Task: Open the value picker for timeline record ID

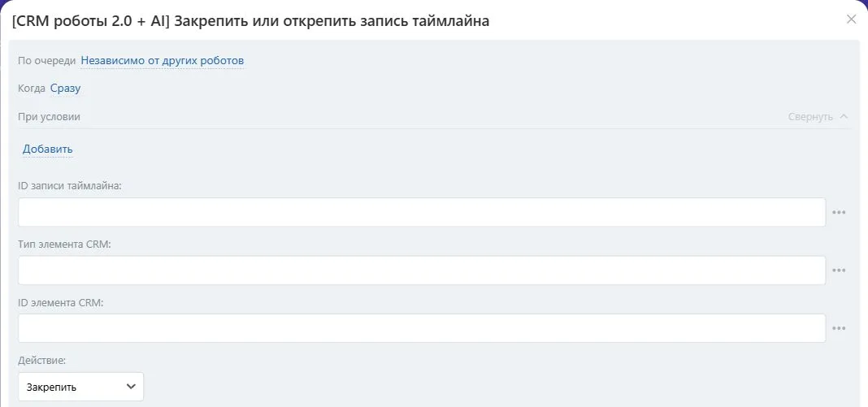Action: 839,212
